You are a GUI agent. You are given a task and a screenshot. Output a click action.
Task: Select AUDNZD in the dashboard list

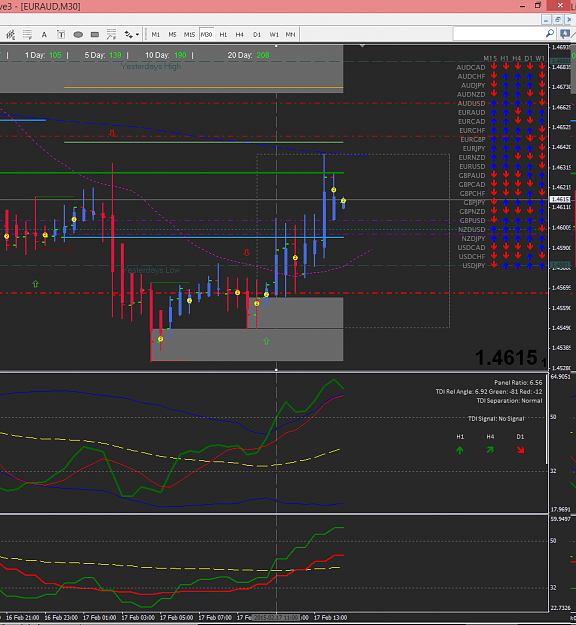click(471, 94)
